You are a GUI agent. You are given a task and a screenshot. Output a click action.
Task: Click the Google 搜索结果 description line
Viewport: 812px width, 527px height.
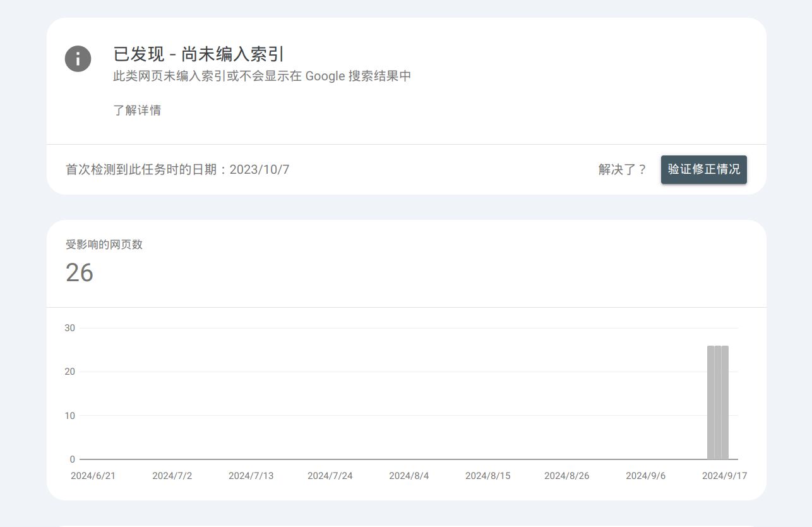pyautogui.click(x=262, y=76)
